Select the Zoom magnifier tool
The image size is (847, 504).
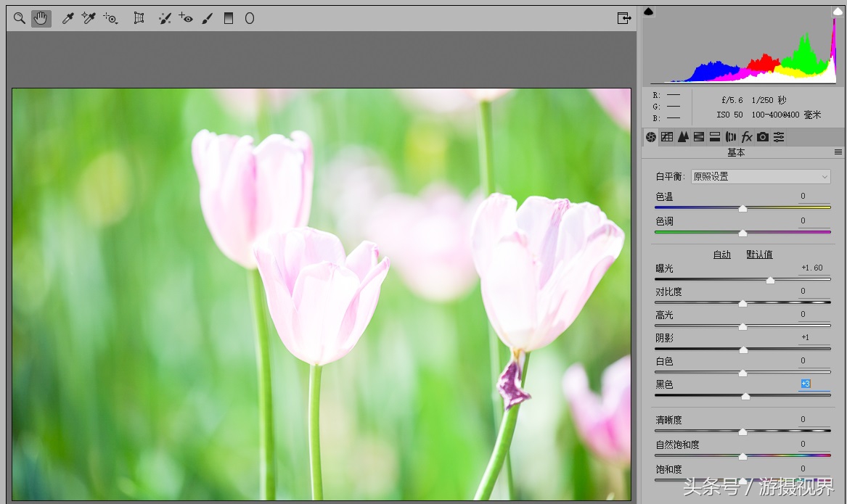(20, 18)
